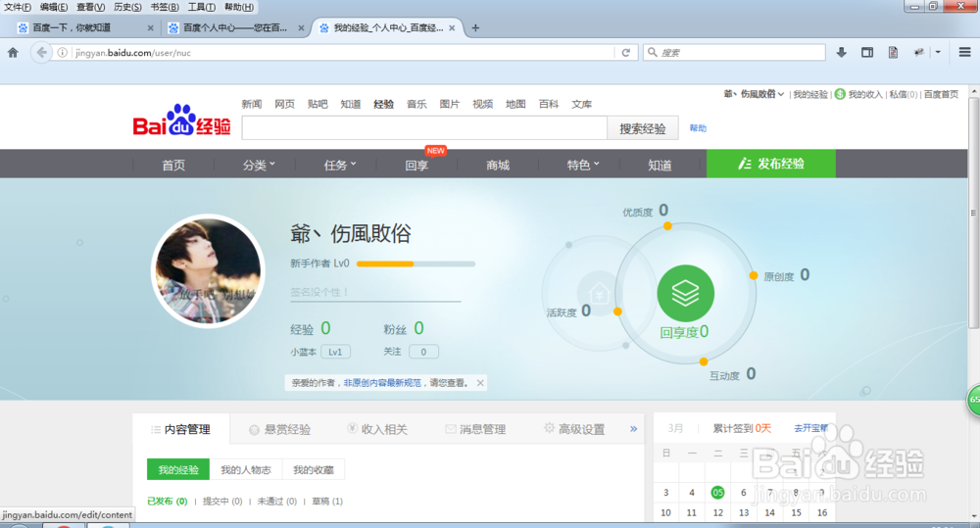The width and height of the screenshot is (980, 528).
Task: Click the Baidu 经验 search input field
Action: [424, 128]
